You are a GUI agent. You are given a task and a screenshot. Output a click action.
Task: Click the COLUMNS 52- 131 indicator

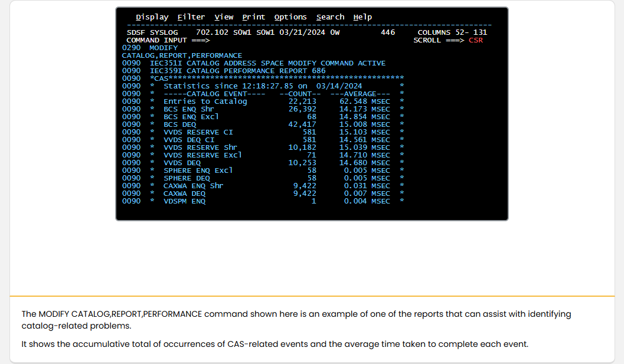[452, 32]
